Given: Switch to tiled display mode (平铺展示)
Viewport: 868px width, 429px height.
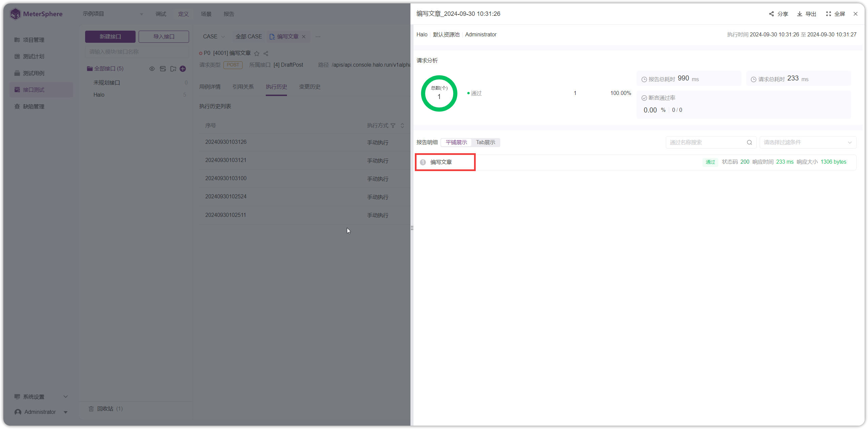Looking at the screenshot, I should coord(456,142).
